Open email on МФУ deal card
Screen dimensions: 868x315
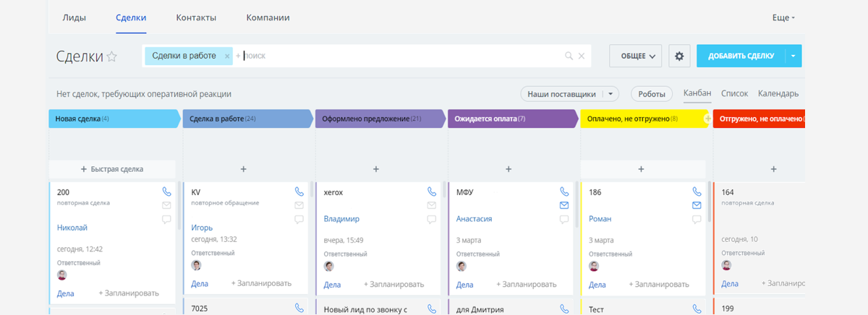tap(564, 205)
